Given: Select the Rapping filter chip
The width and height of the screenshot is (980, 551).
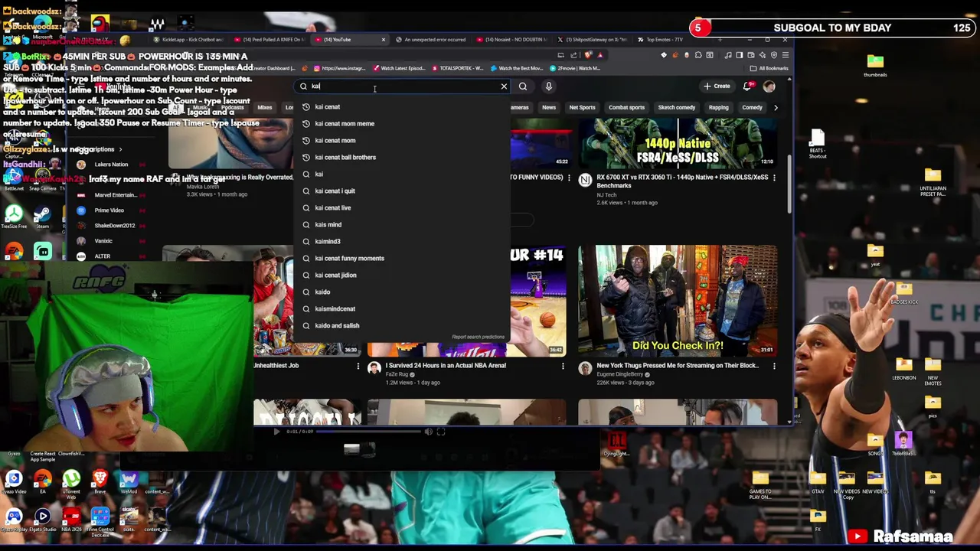Looking at the screenshot, I should pos(718,107).
